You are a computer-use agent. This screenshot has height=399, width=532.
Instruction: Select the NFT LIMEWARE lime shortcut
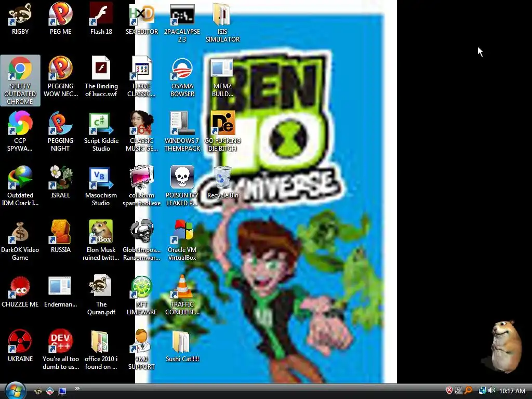pyautogui.click(x=141, y=295)
